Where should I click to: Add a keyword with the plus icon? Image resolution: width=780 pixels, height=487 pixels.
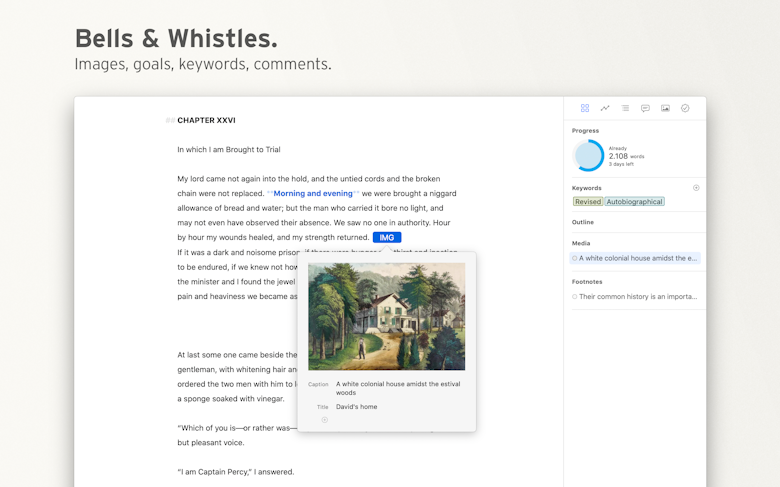[x=696, y=188]
